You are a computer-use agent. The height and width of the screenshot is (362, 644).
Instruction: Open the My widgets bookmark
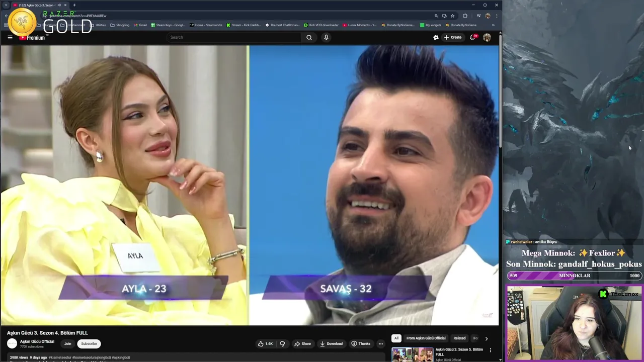click(431, 25)
